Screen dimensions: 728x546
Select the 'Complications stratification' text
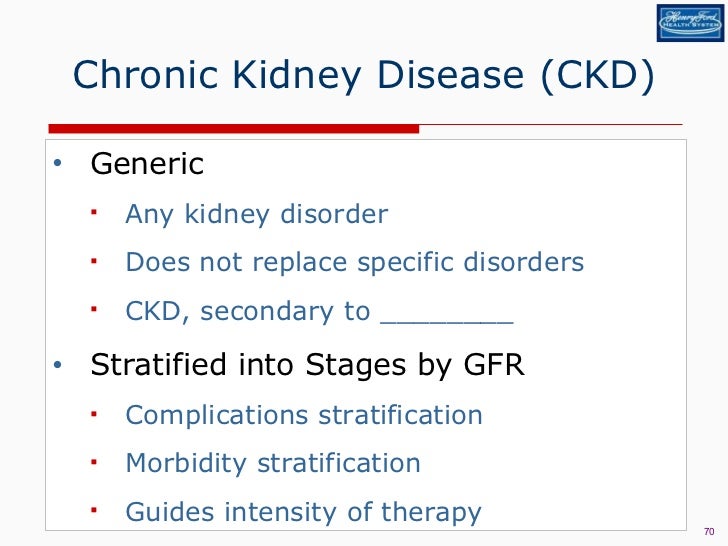[x=303, y=415]
